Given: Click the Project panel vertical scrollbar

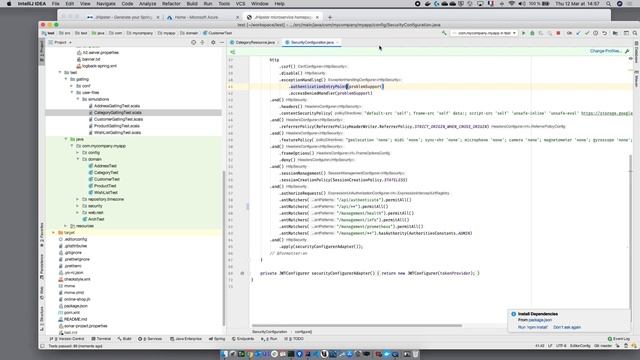Looking at the screenshot, I should pyautogui.click(x=223, y=247).
